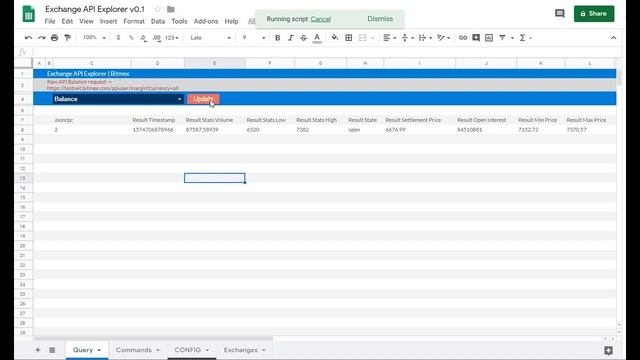Screen dimensions: 640x360
Task: Open the Lato font dropdown
Action: coord(210,38)
